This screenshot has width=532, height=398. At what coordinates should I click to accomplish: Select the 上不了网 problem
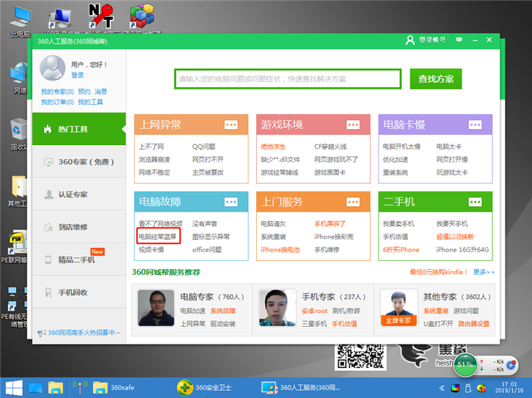(x=151, y=147)
